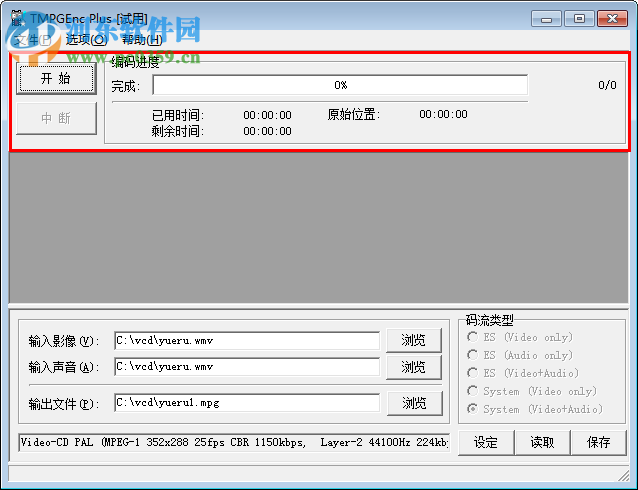Click the gray video preview area
638x490 pixels.
pos(319,228)
